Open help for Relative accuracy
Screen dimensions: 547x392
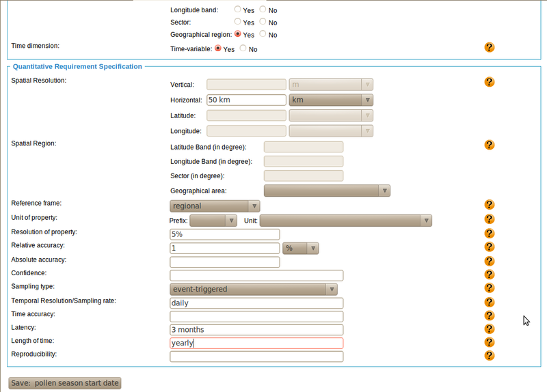point(489,247)
